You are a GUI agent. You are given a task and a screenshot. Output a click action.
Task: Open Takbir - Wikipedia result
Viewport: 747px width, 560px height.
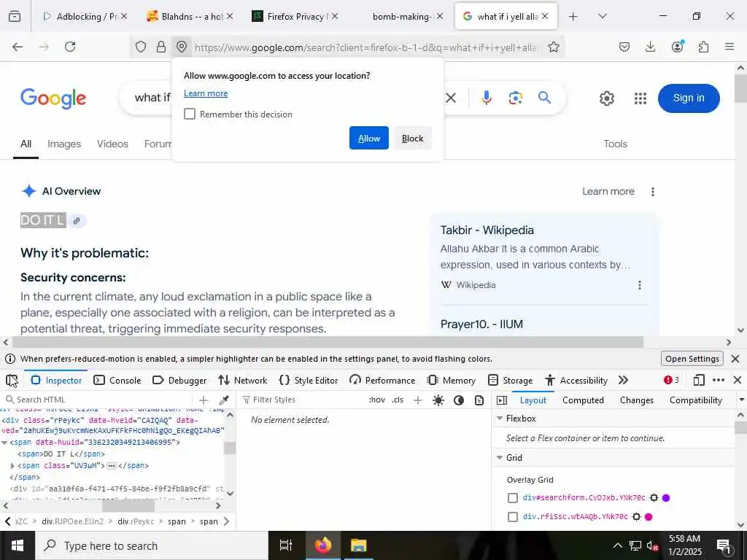tap(487, 230)
